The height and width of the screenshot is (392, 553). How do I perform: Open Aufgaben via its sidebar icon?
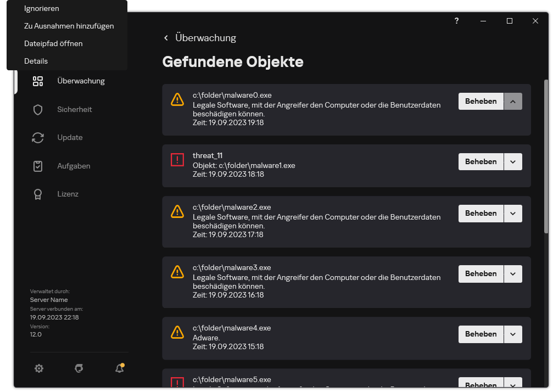point(37,166)
